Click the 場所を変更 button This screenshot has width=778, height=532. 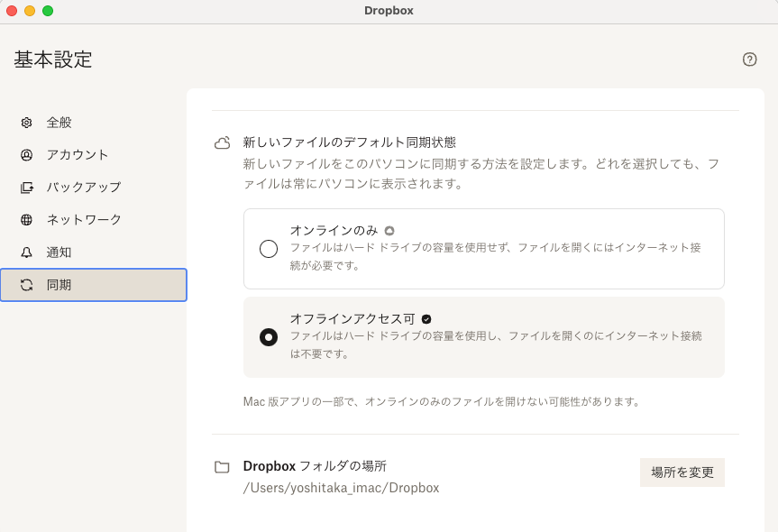click(x=682, y=472)
